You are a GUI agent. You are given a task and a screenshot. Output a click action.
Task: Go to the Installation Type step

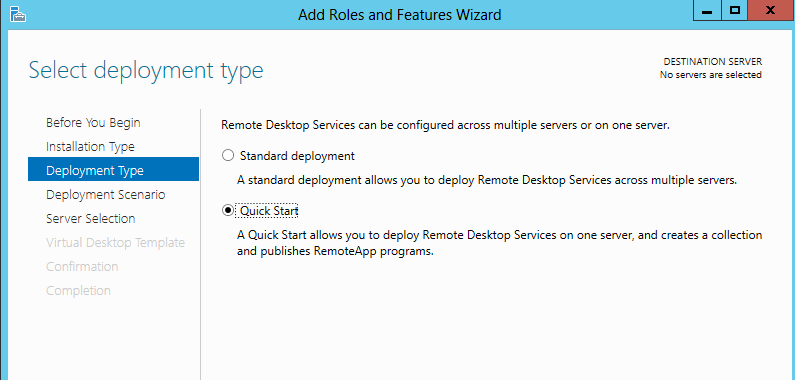[90, 147]
